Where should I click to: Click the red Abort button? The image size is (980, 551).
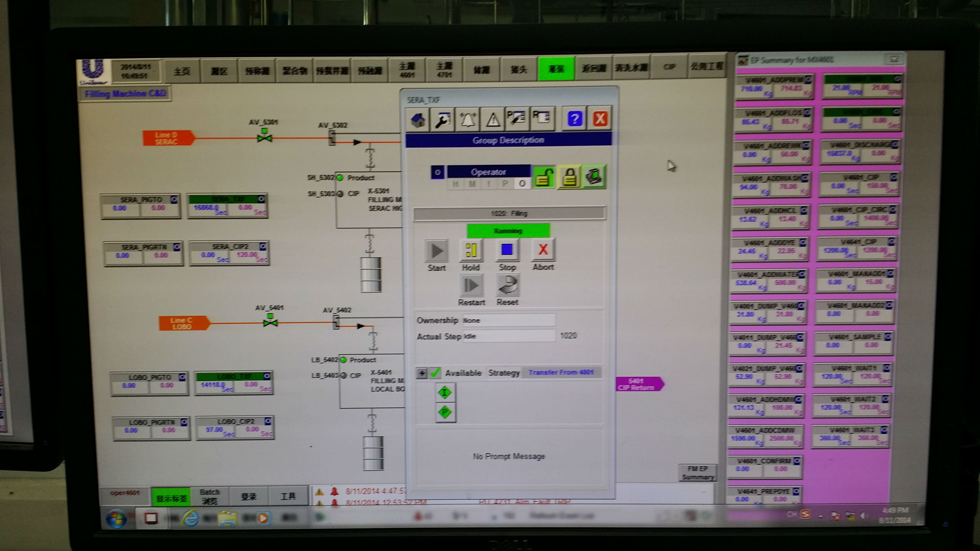[x=543, y=249]
